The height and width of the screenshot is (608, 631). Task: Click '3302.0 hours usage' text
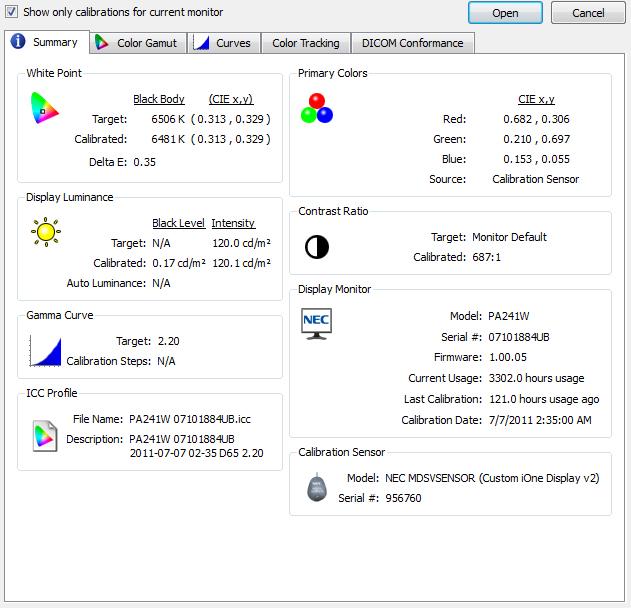pos(536,378)
